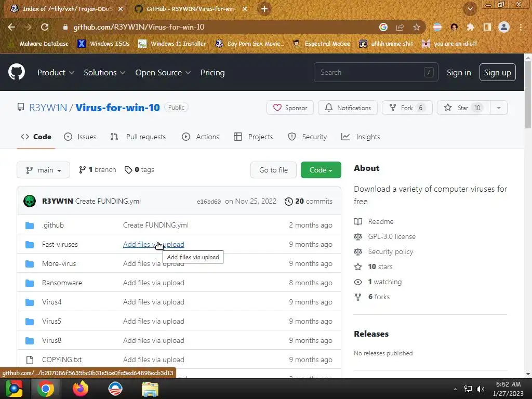
Task: Open Chrome's three-dot menu
Action: [x=521, y=27]
